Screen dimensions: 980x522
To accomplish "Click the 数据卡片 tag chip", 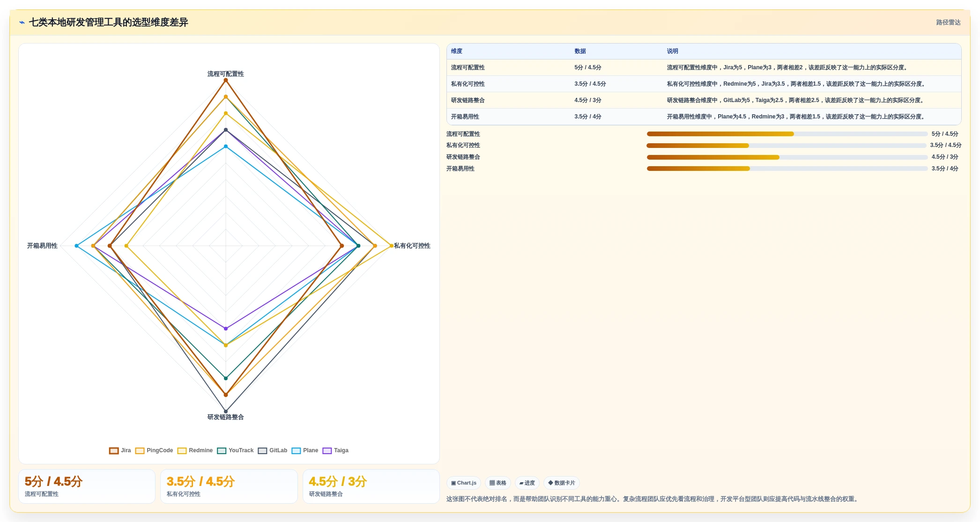I will coord(562,483).
